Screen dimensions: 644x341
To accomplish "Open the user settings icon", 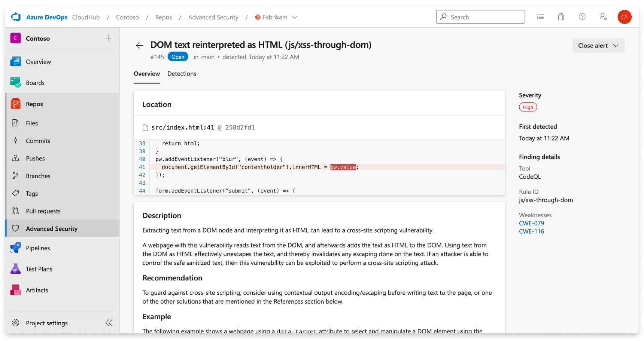I will point(603,17).
